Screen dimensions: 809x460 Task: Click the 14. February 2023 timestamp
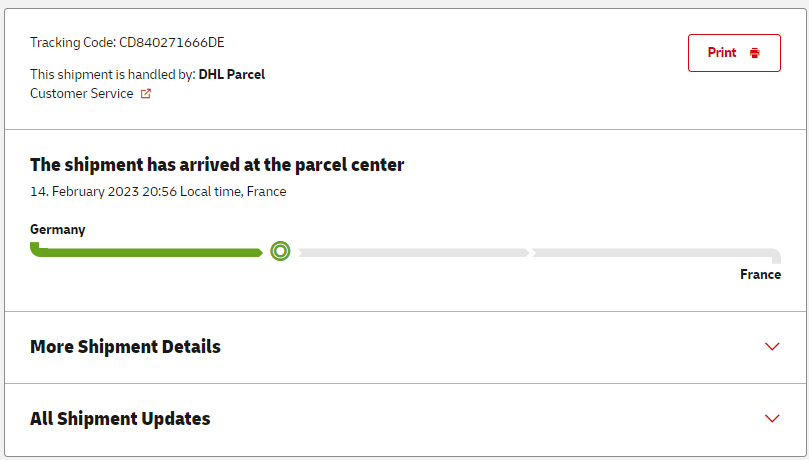pos(158,191)
